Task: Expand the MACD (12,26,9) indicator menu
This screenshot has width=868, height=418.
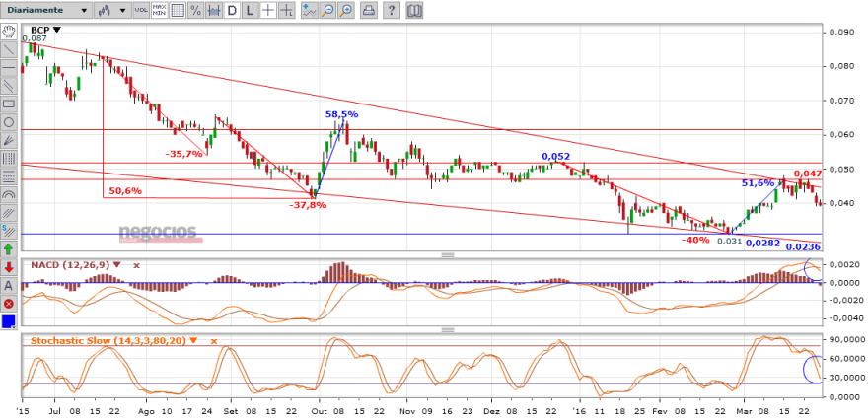Action: pos(116,264)
